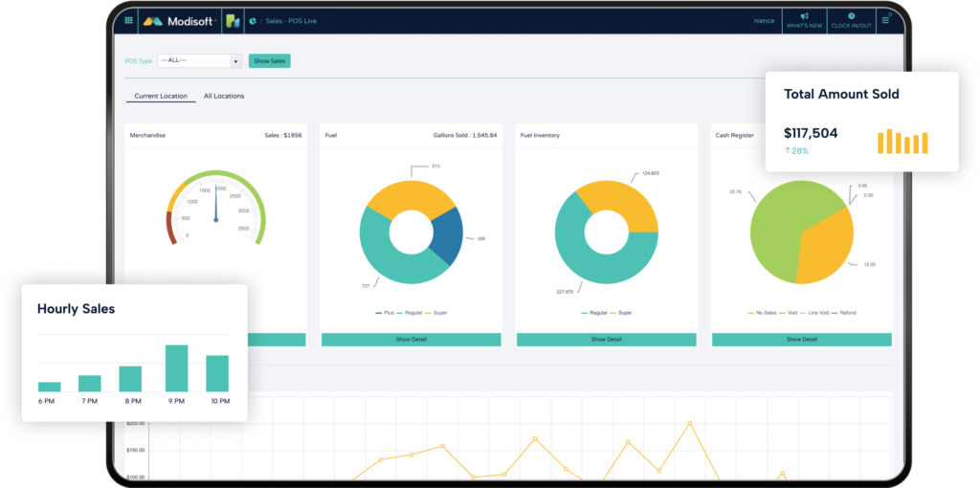Viewport: 980px width, 488px height.
Task: Open What's New megaphone icon
Action: click(804, 17)
